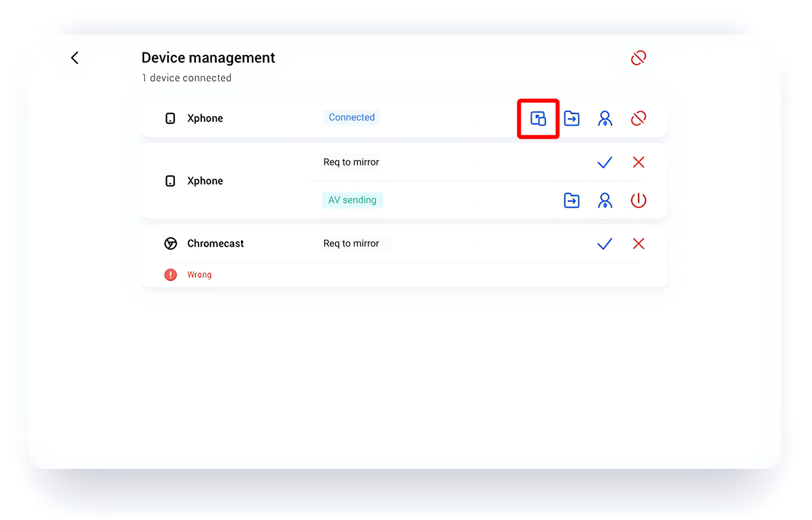
Task: Click the red error alert icon
Action: (x=171, y=275)
